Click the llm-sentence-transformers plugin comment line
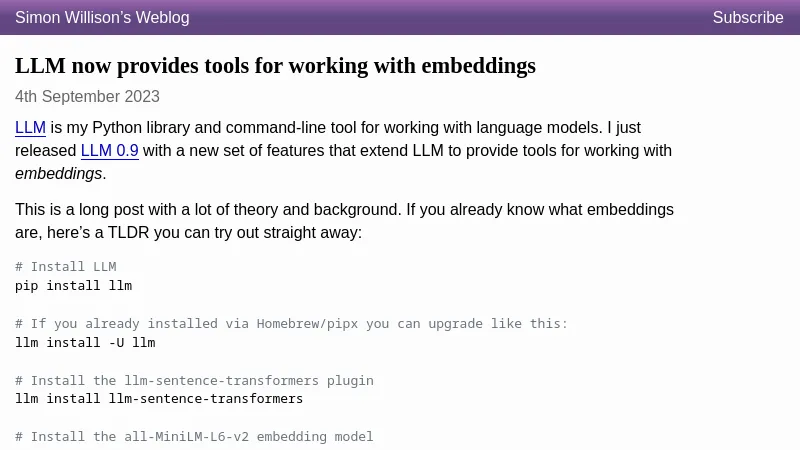This screenshot has height=450, width=800. (194, 381)
